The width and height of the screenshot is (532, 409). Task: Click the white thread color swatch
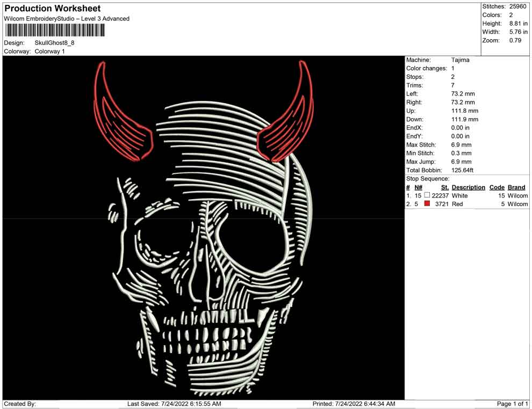click(427, 195)
